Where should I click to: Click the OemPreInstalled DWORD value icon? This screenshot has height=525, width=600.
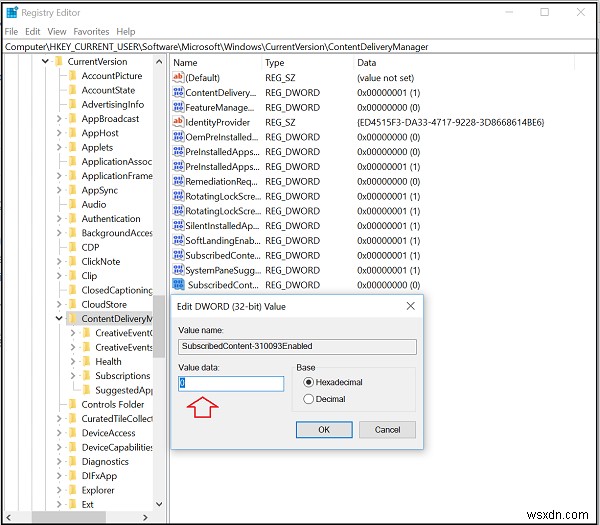[x=178, y=137]
